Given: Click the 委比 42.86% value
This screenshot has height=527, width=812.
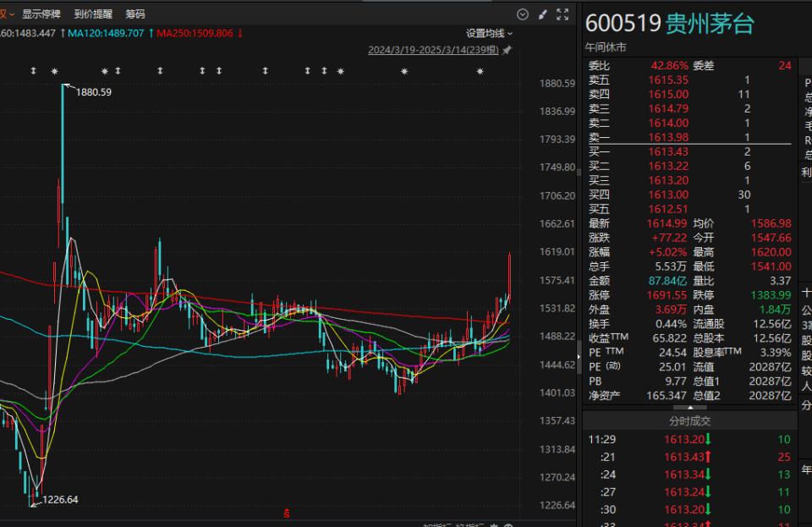Looking at the screenshot, I should pos(669,66).
